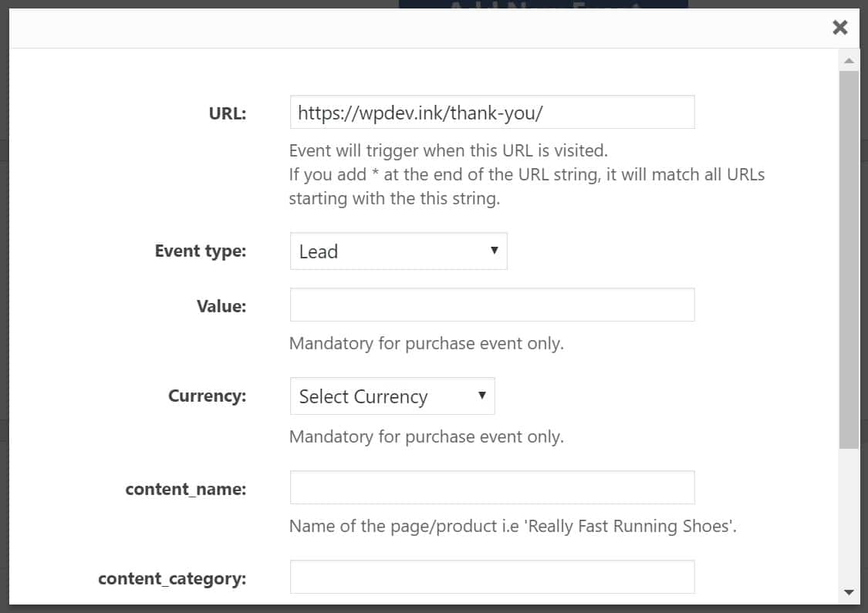
Task: Click the Lead value in Event type
Action: (319, 251)
